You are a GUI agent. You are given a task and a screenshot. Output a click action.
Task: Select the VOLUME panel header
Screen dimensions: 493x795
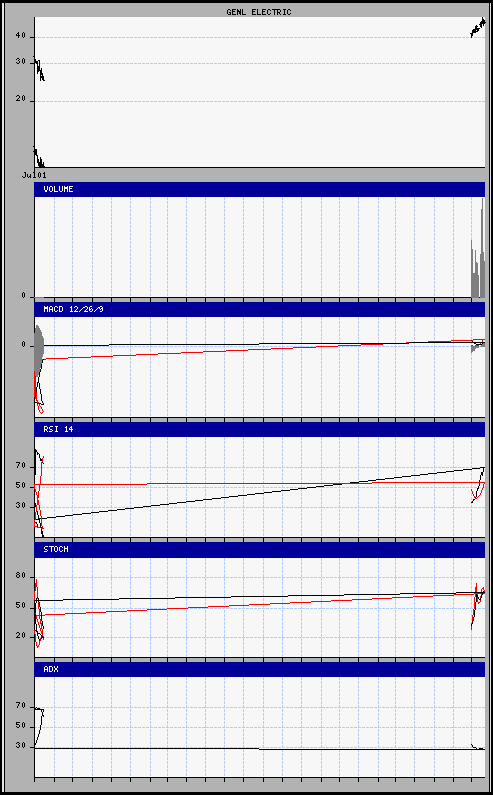(x=260, y=189)
